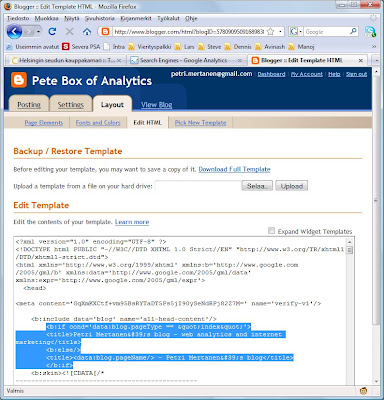This screenshot has width=384, height=400.
Task: Click the Google search engine icon
Action: (x=294, y=32)
